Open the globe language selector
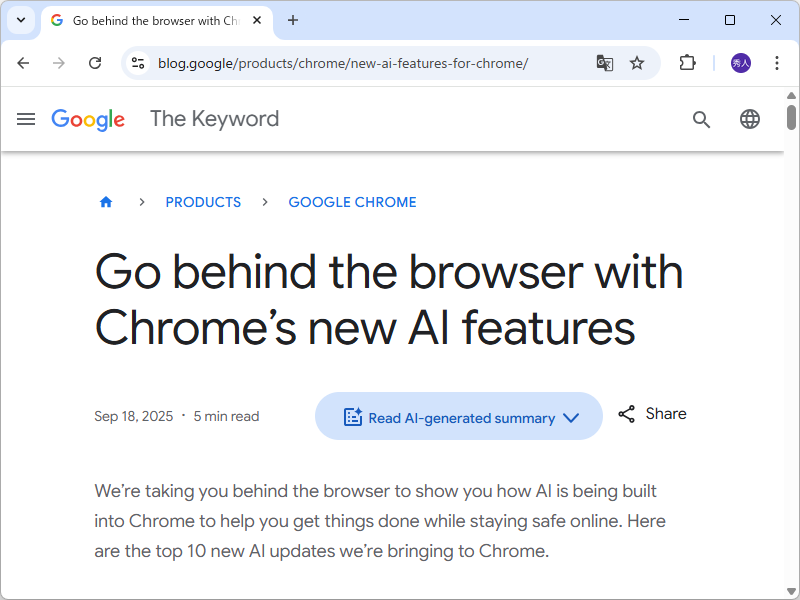 (x=750, y=119)
